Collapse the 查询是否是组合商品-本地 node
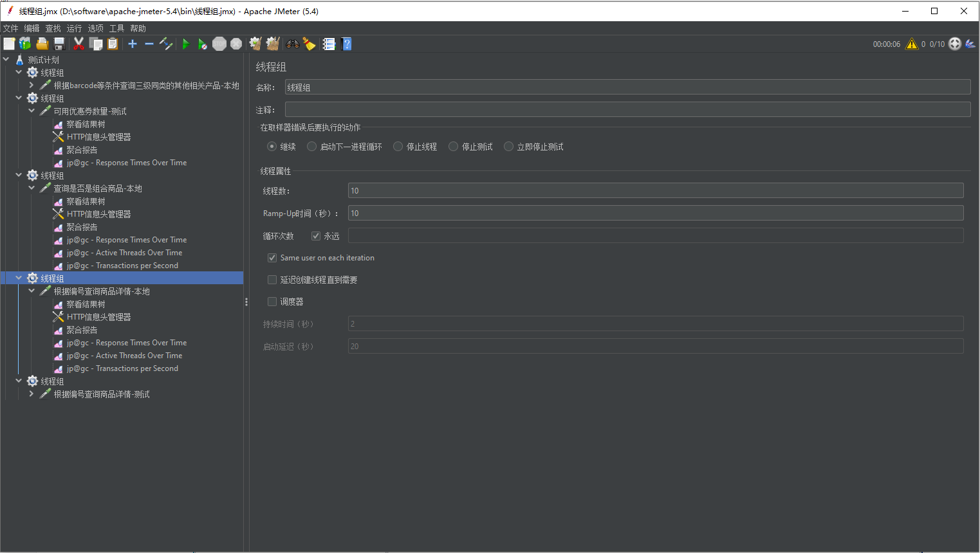 pos(32,188)
